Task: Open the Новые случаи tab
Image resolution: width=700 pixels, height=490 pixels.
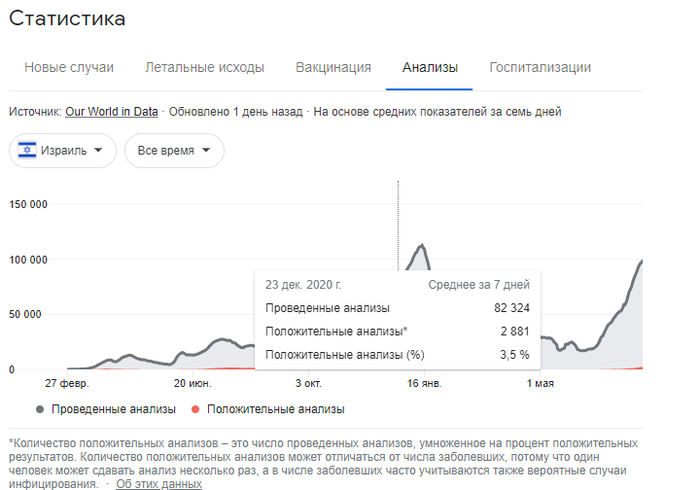Action: [69, 68]
